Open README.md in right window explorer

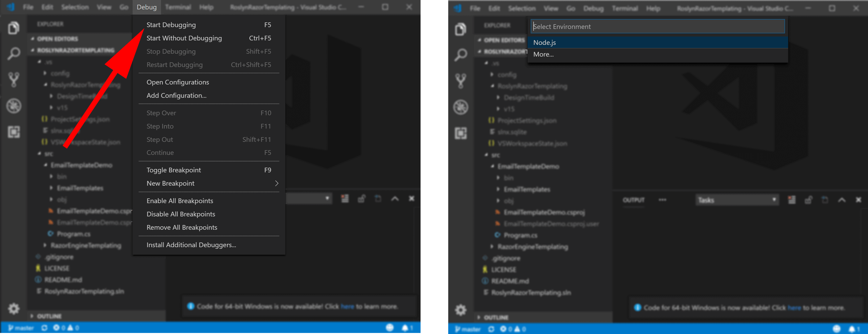pyautogui.click(x=510, y=281)
